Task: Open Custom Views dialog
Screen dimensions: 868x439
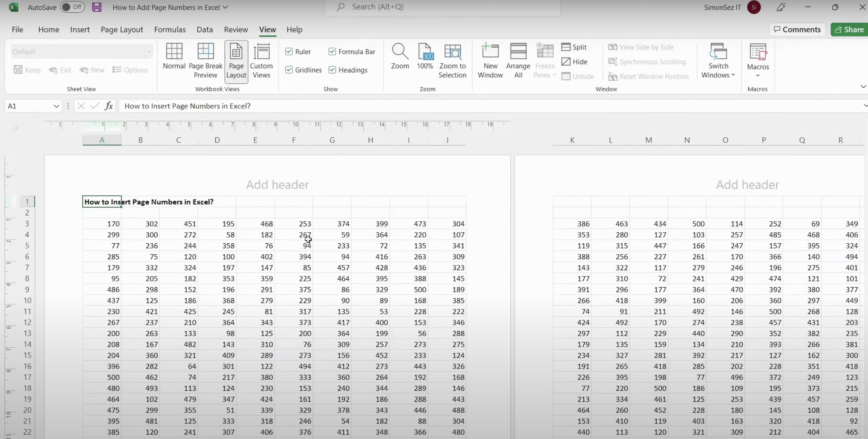Action: point(261,61)
